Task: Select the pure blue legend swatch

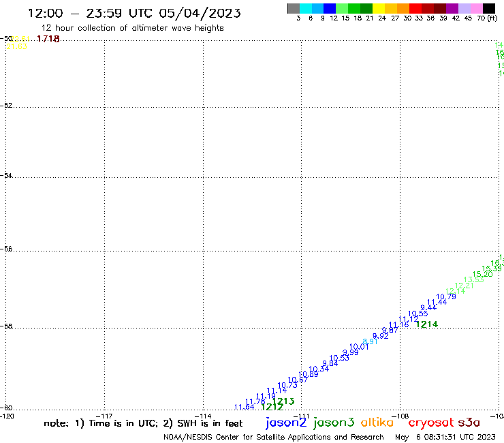Action: click(x=330, y=8)
